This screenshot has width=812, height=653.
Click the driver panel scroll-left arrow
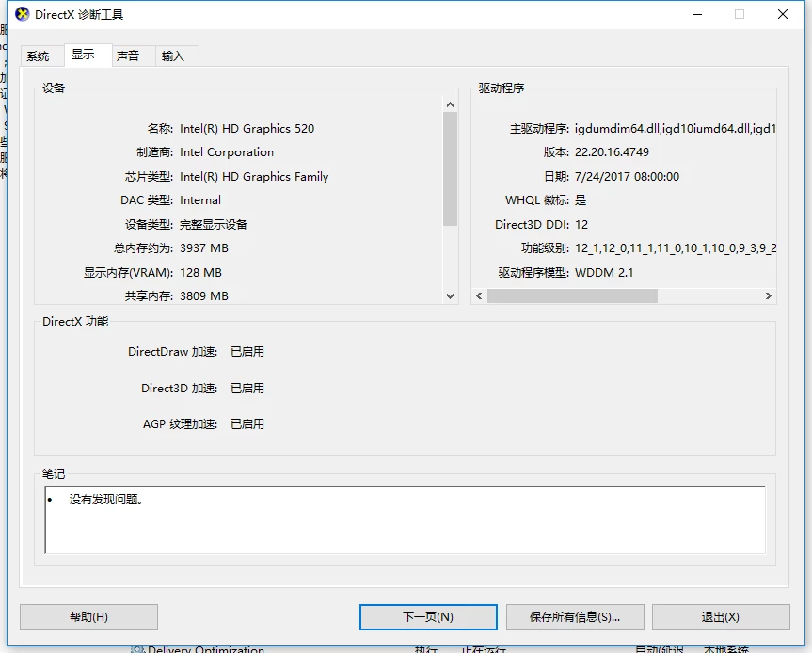(x=479, y=295)
